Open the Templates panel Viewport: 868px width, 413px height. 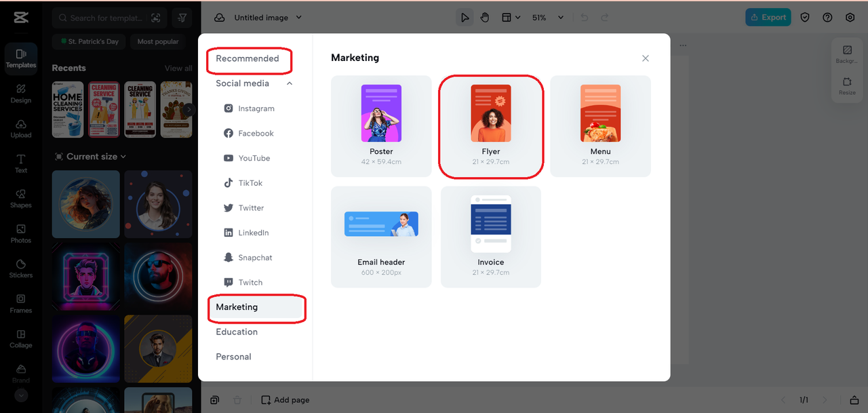(21, 58)
